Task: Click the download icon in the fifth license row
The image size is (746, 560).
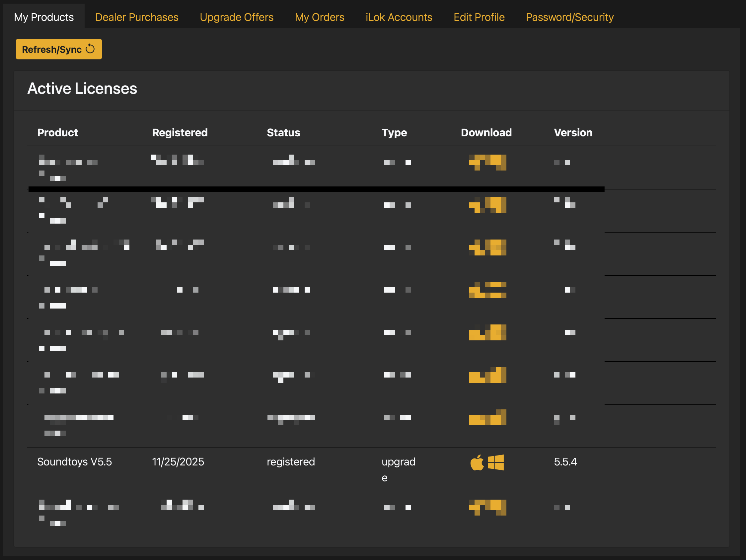Action: coord(487,333)
